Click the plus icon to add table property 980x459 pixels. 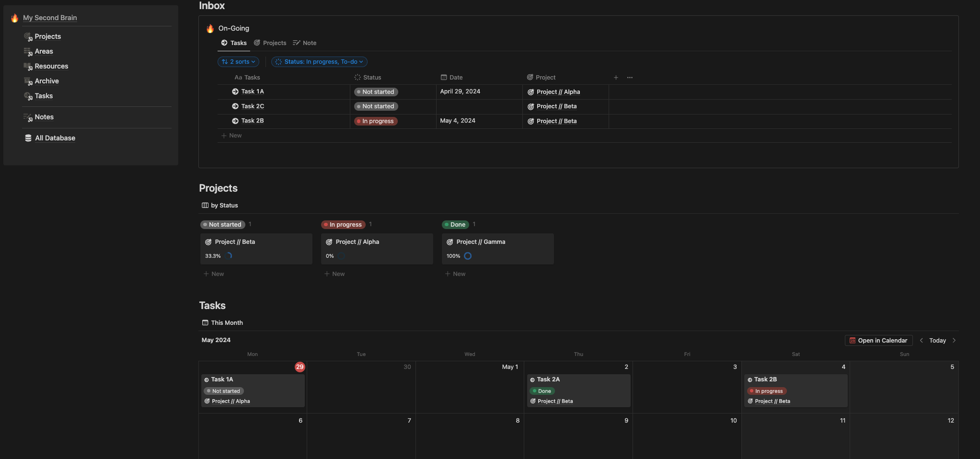click(x=616, y=78)
